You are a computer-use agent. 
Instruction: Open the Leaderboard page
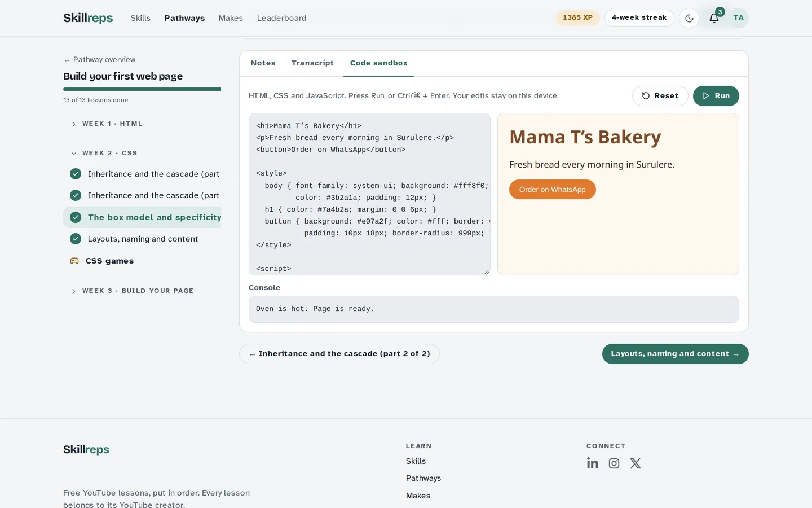coord(282,18)
